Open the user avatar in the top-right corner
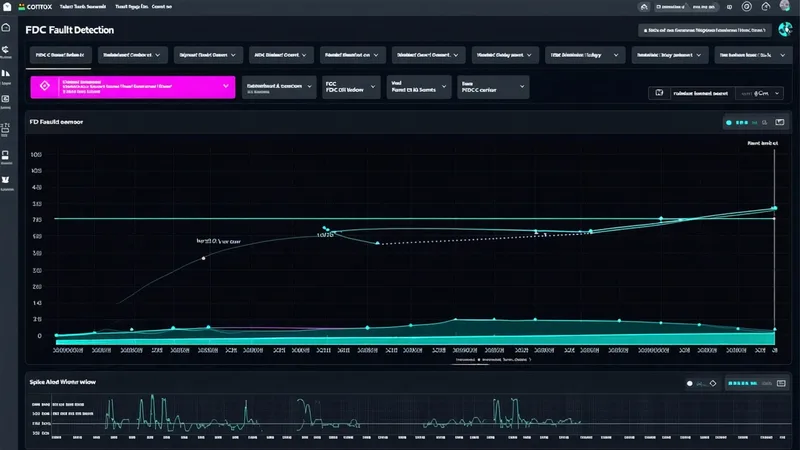This screenshot has width=800, height=450. coord(785,6)
